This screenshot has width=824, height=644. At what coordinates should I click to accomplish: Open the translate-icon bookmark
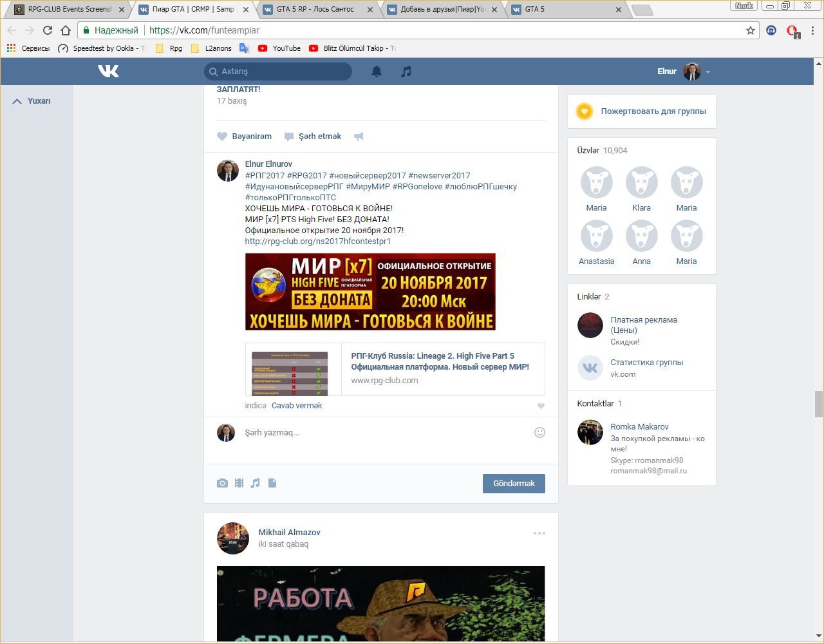(x=245, y=48)
